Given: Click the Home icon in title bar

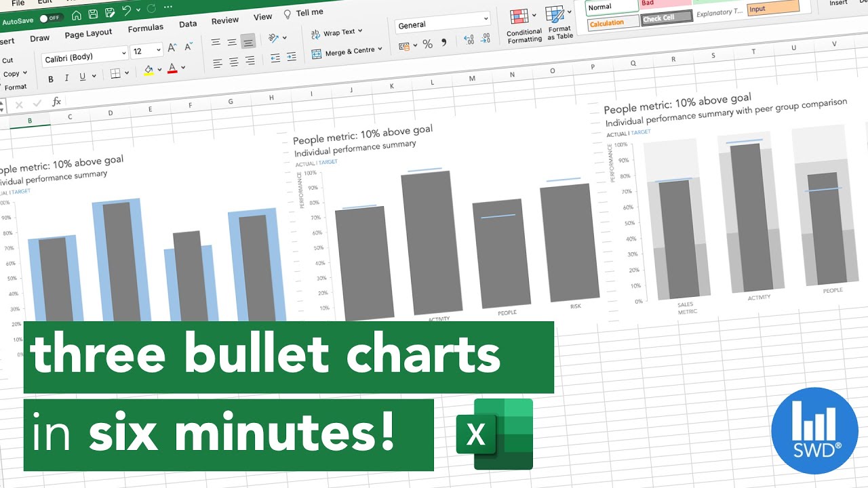Looking at the screenshot, I should (76, 15).
